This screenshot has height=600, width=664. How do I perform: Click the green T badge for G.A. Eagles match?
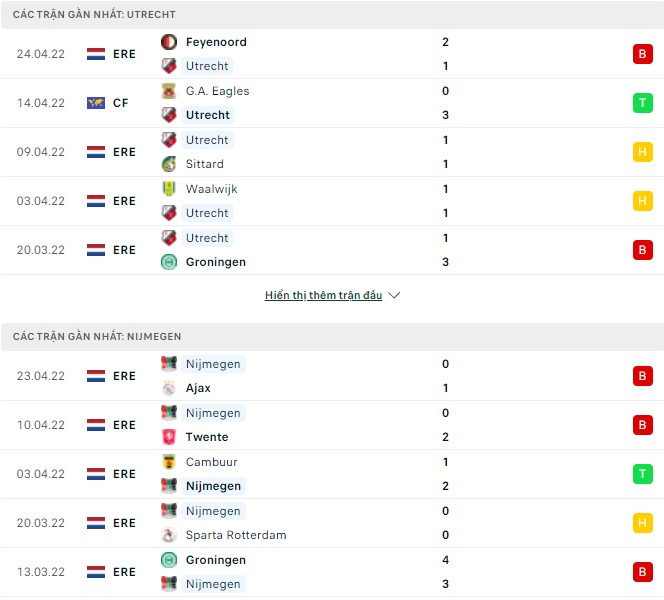[642, 103]
